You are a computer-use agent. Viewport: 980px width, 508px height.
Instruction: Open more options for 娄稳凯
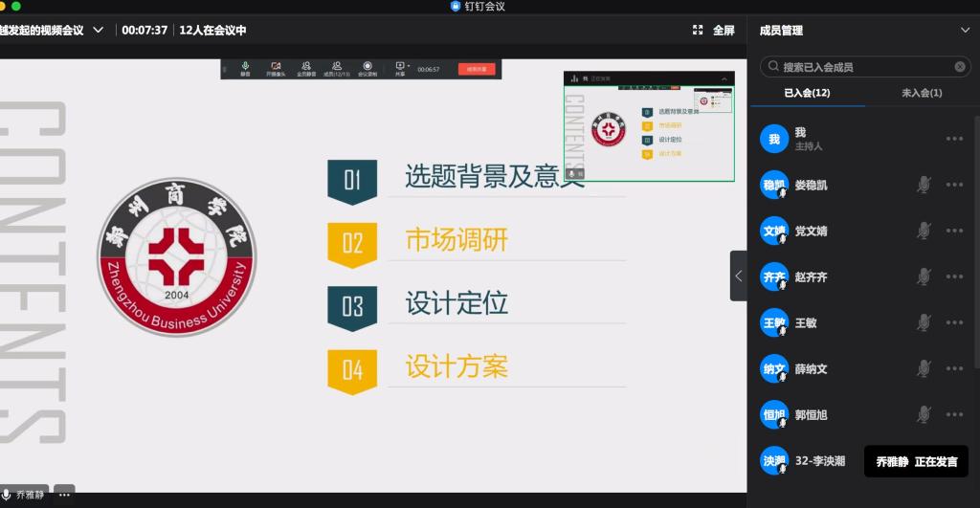[954, 185]
